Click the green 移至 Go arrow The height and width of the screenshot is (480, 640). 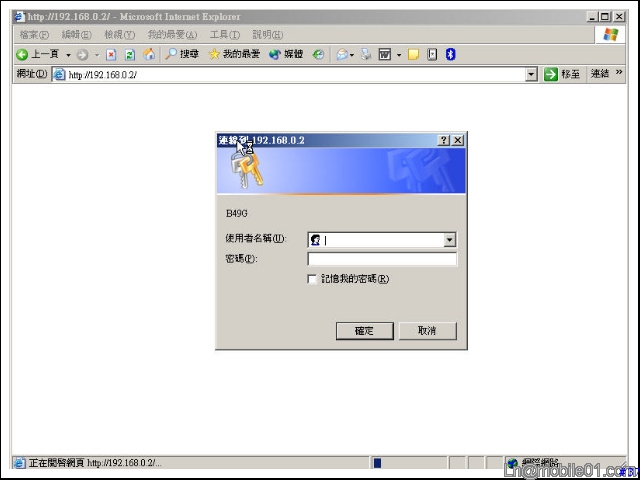coord(551,74)
